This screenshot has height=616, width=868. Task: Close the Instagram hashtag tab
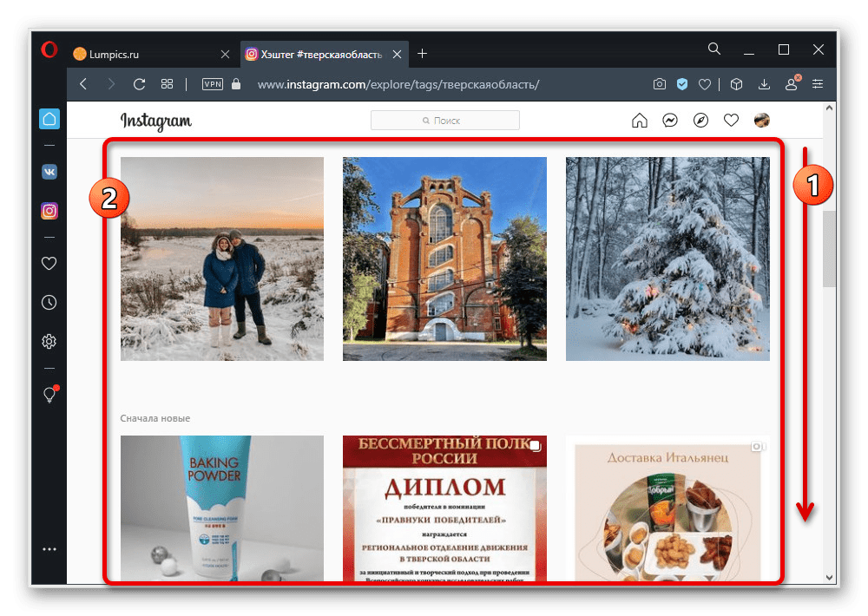(397, 55)
